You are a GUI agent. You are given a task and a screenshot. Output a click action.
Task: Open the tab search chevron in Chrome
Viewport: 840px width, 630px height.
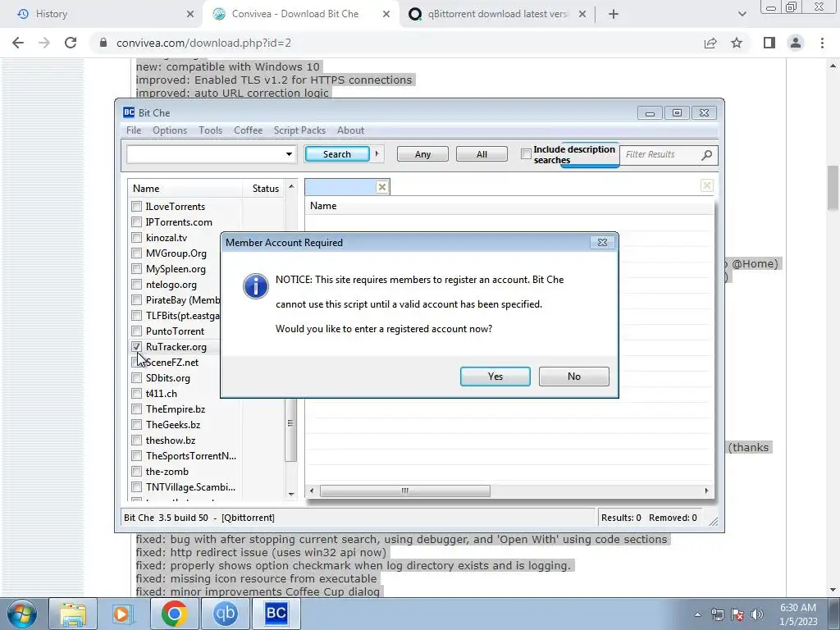742,15
